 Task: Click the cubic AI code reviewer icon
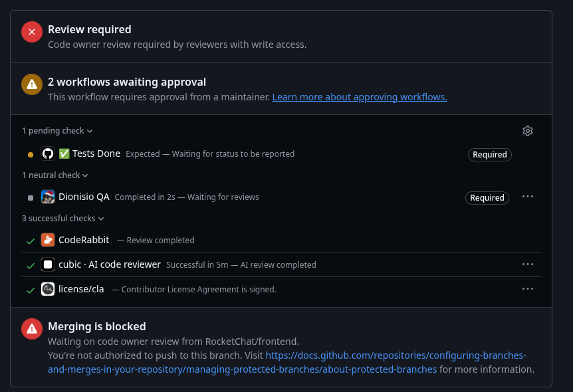[x=48, y=264]
